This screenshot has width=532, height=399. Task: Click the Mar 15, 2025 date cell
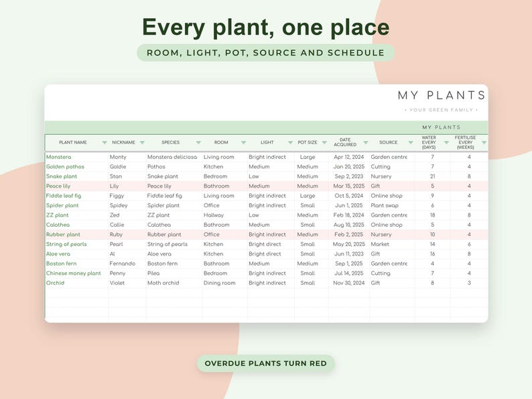point(349,186)
